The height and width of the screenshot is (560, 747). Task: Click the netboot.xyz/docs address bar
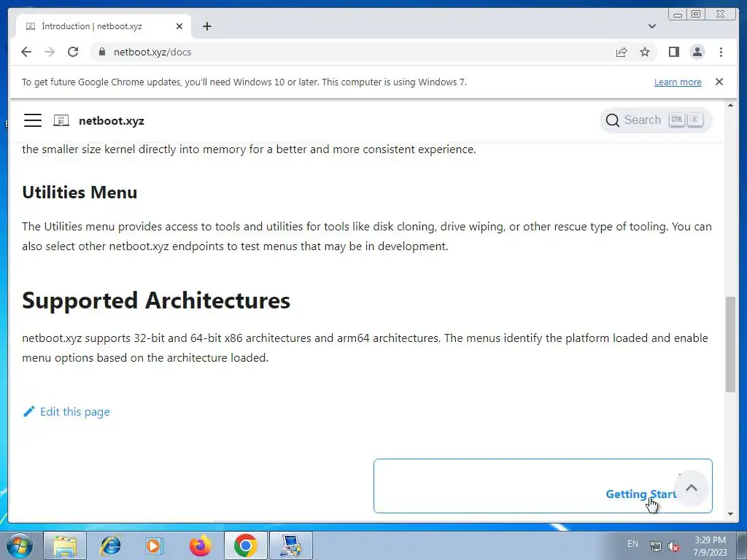coord(352,52)
